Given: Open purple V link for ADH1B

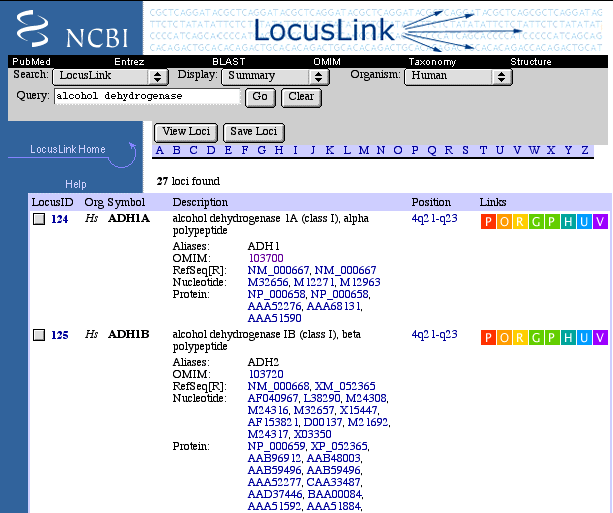Looking at the screenshot, I should [600, 337].
